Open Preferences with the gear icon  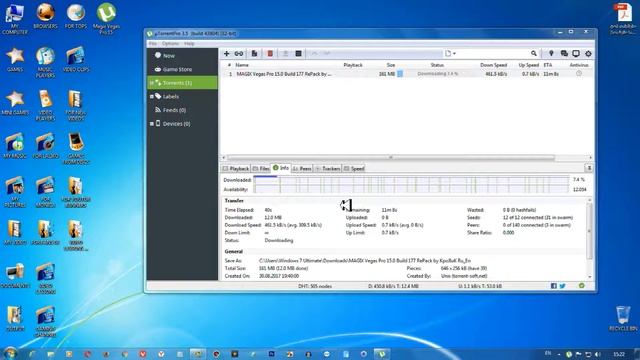point(588,53)
